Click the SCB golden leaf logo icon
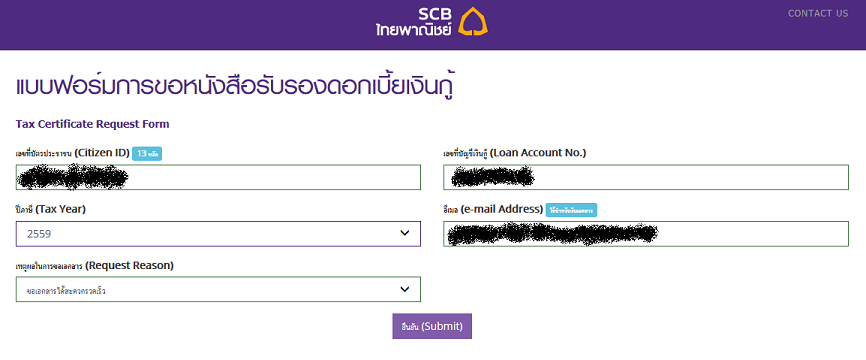The height and width of the screenshot is (360, 866). 473,22
